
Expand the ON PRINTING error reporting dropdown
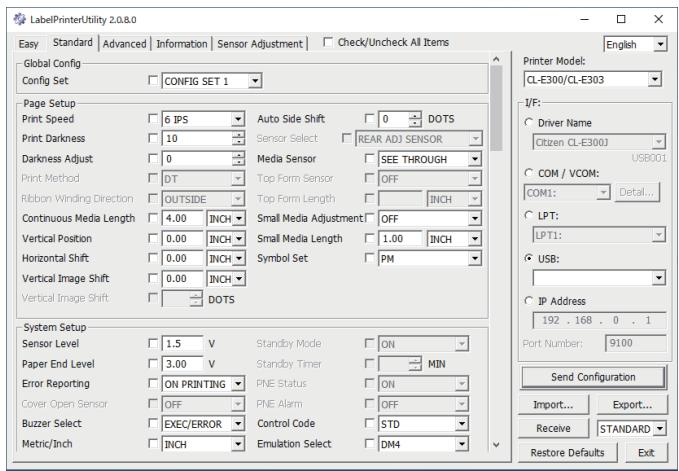pos(203,384)
